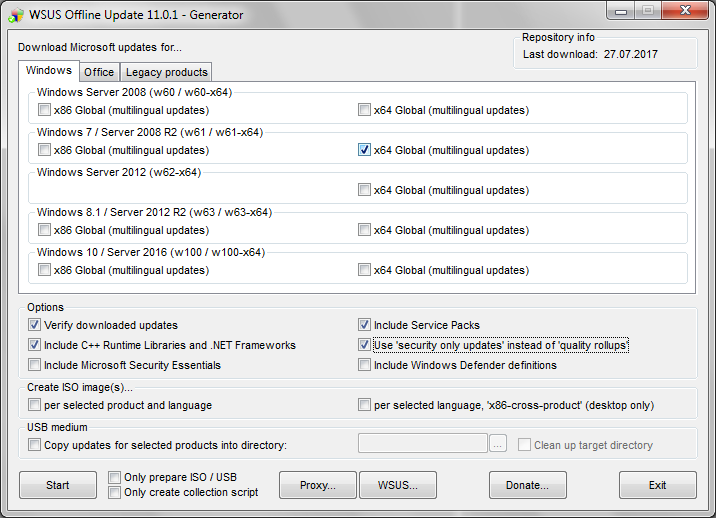Image resolution: width=716 pixels, height=518 pixels.
Task: Click the Donate... button
Action: (527, 485)
